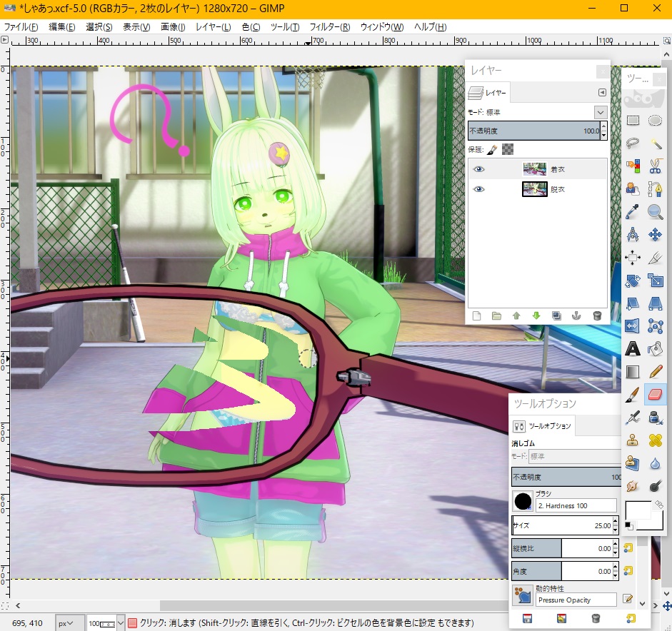Image resolution: width=672 pixels, height=631 pixels.
Task: Delete layer using the layers panel trash icon
Action: pyautogui.click(x=597, y=315)
